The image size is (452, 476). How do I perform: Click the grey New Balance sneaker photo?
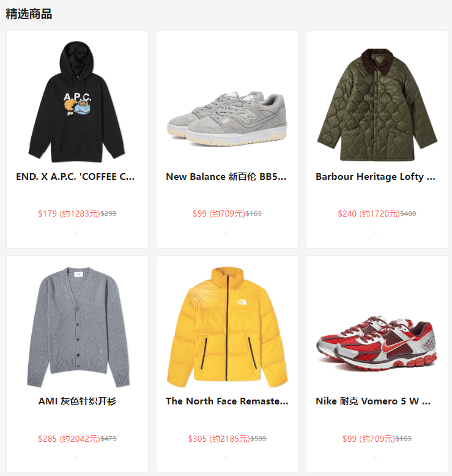[227, 119]
